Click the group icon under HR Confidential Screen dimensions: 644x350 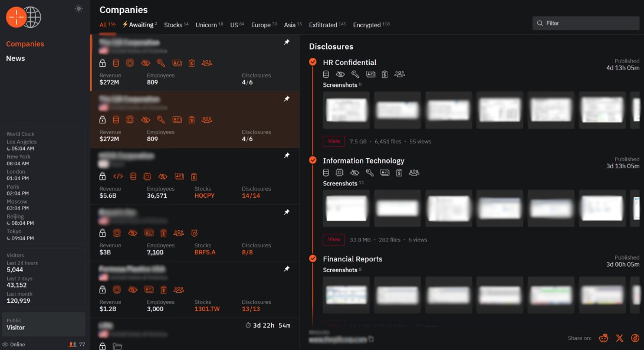[400, 74]
